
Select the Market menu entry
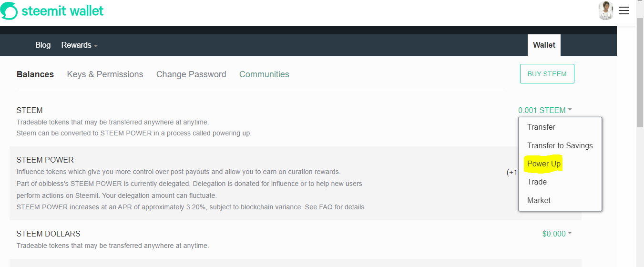coord(539,200)
